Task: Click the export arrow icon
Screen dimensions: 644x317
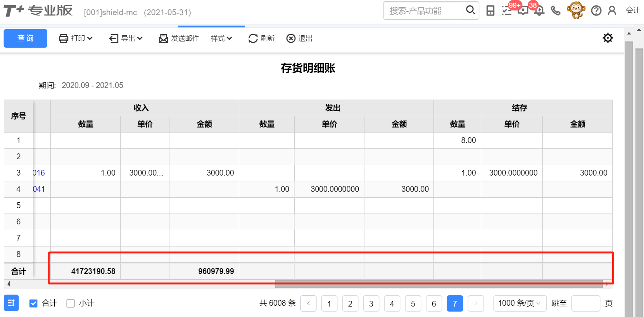Action: 114,38
